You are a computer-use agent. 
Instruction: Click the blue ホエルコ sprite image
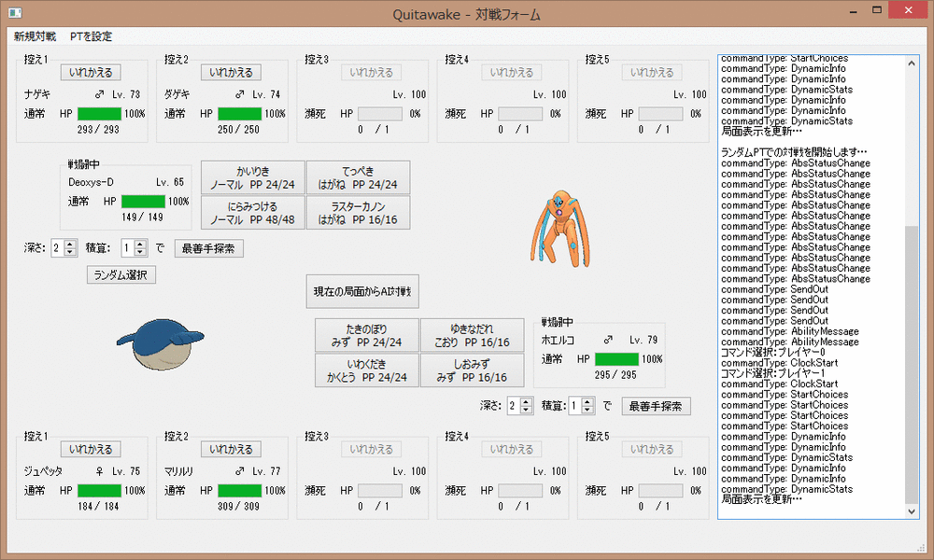[161, 343]
